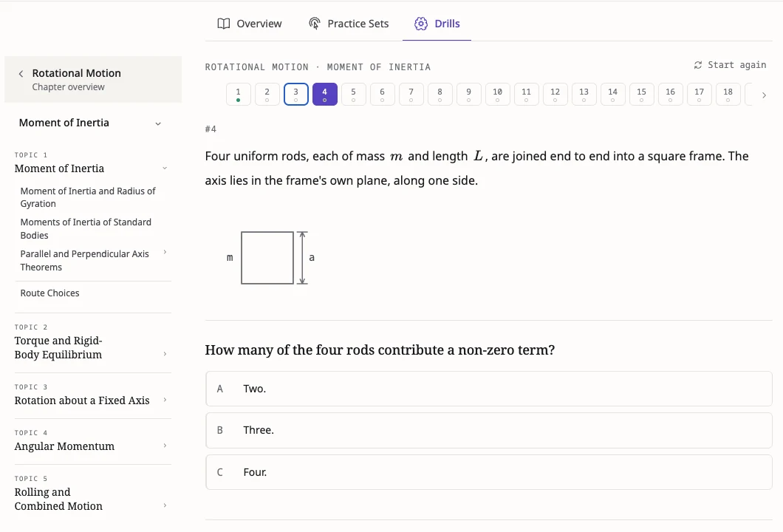Open the Overview tab
Screen dimensions: 783x532
[x=250, y=24]
